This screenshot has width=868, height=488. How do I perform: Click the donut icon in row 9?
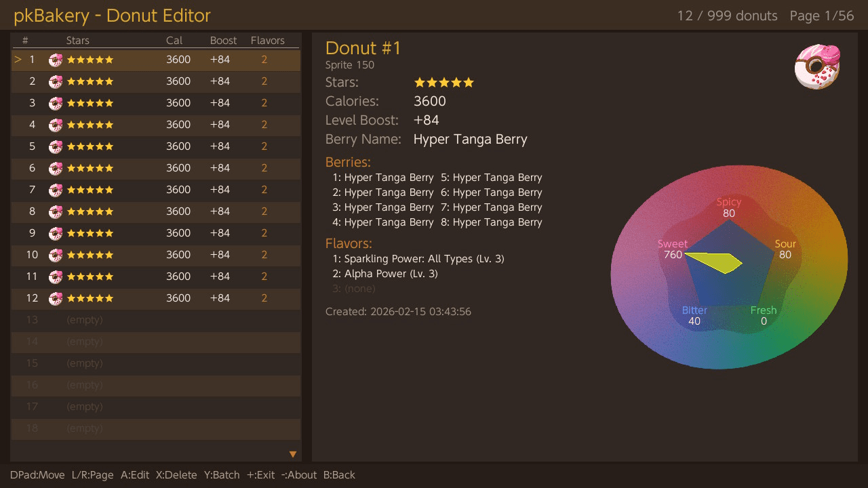coord(56,233)
